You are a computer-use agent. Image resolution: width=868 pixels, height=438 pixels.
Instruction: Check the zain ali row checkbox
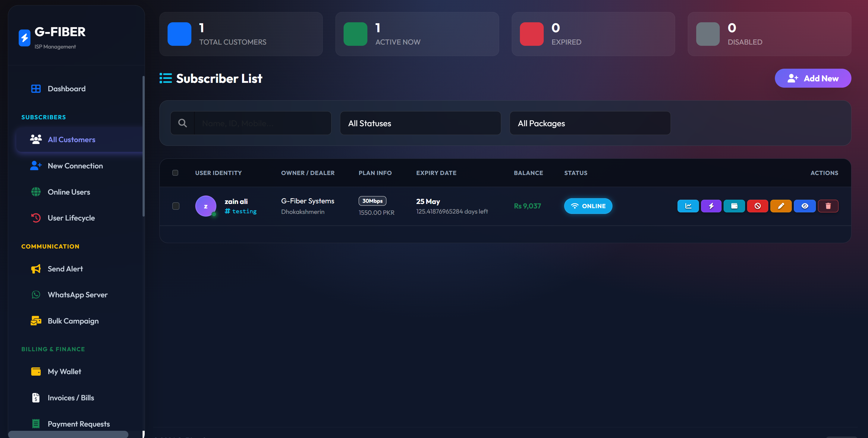176,206
